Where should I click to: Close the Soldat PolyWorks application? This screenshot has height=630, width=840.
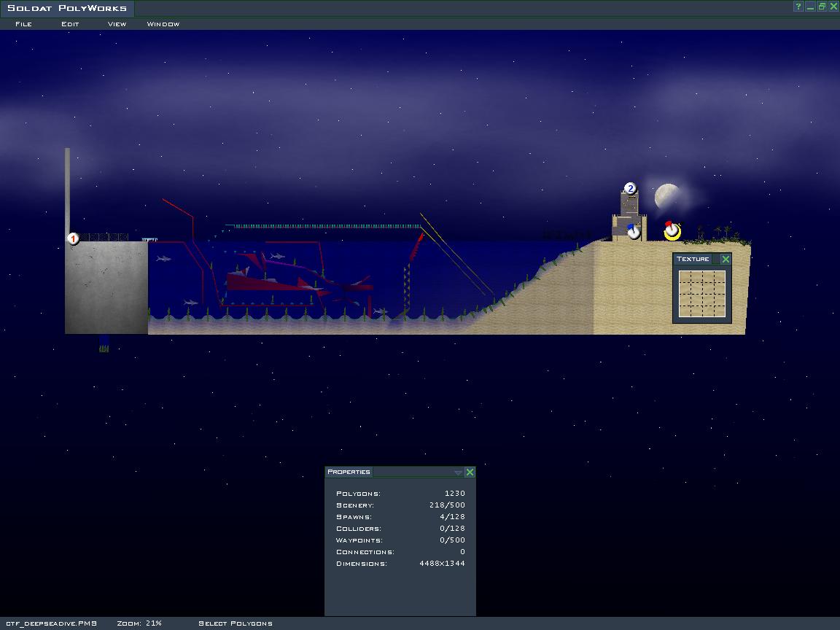coord(833,7)
